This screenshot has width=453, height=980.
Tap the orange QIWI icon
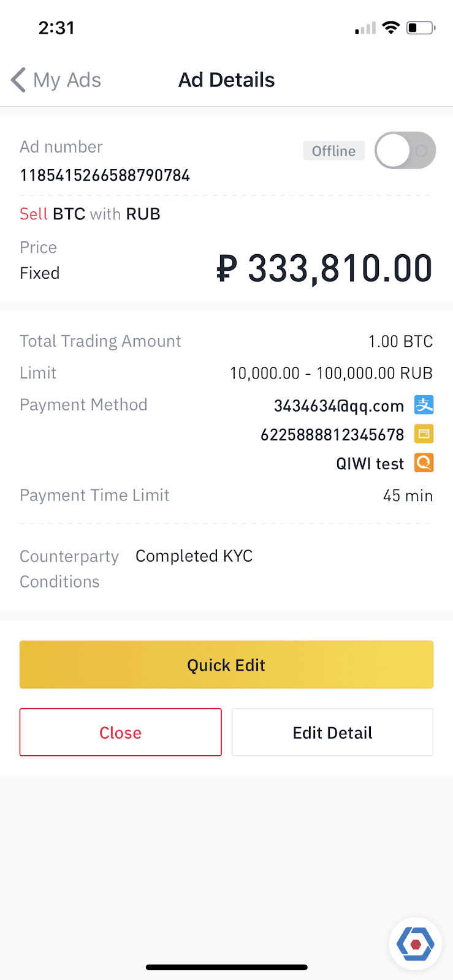(424, 463)
